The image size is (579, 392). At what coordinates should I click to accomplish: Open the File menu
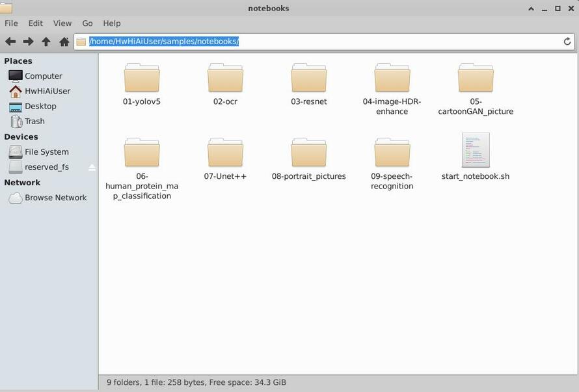coord(11,23)
